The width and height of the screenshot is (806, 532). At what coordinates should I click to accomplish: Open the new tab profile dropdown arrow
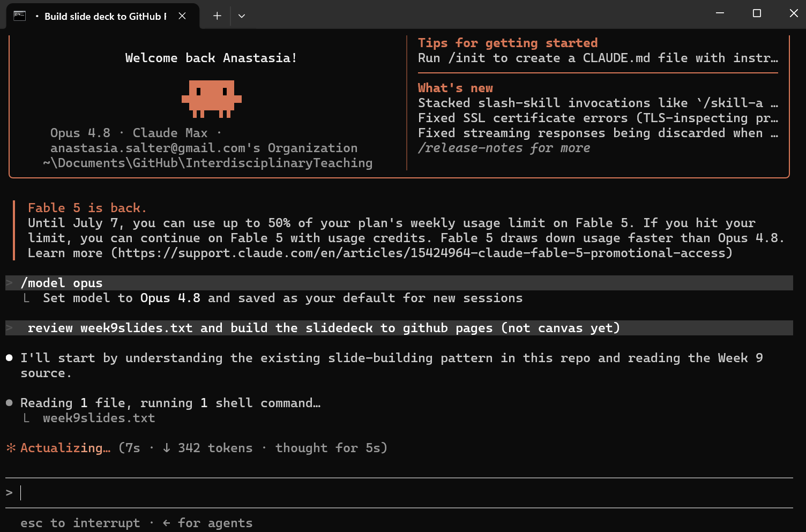242,16
